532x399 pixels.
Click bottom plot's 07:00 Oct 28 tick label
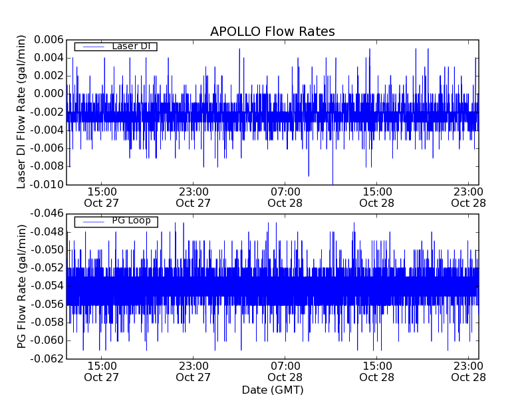click(x=285, y=372)
